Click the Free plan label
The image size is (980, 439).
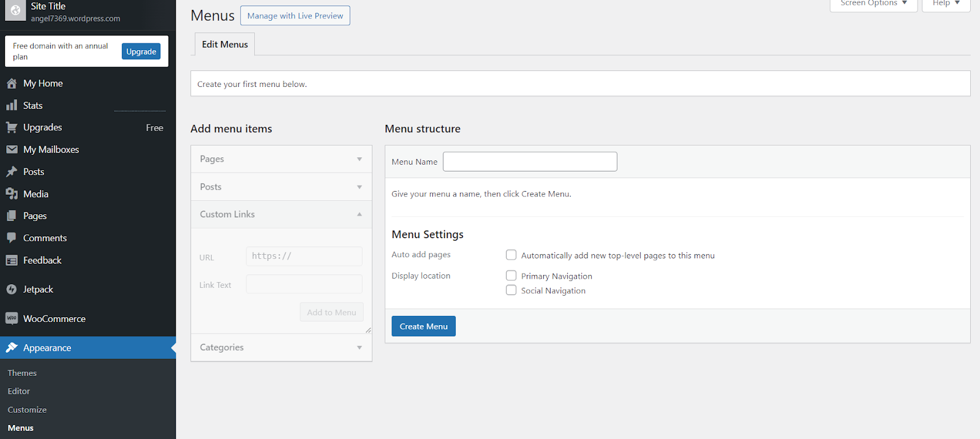(x=154, y=128)
